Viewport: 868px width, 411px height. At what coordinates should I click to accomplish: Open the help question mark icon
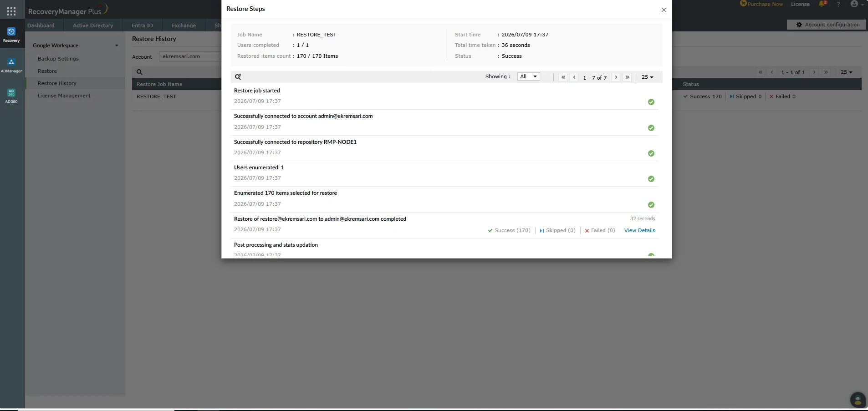coord(838,4)
